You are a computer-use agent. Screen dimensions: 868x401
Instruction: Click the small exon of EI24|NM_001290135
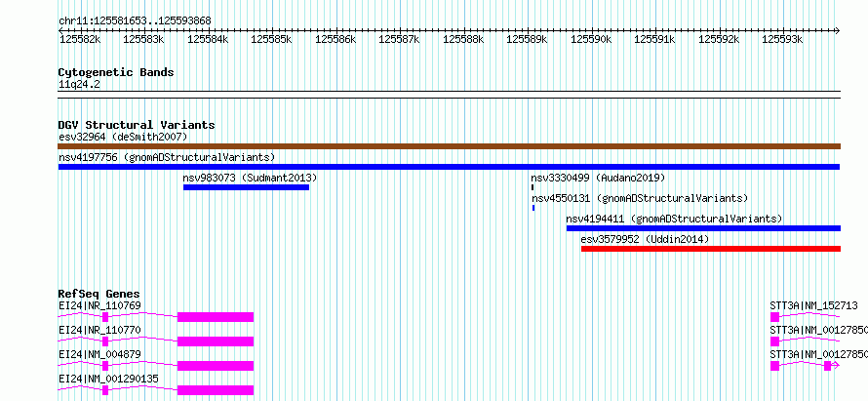105,390
